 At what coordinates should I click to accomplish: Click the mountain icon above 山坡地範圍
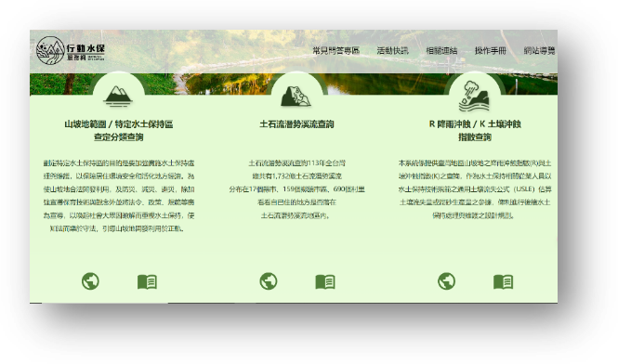[118, 97]
